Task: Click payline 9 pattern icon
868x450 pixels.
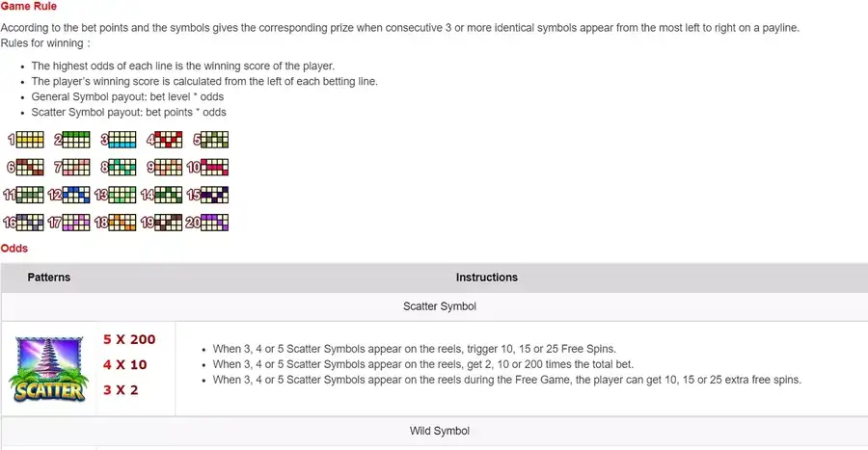Action: click(x=164, y=167)
